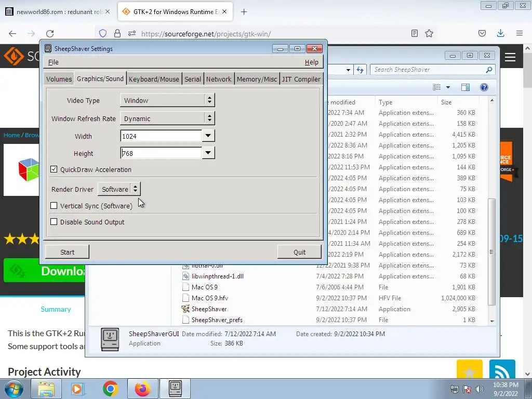Click into the Width input field
Viewport: 532px width, 399px height.
(x=161, y=136)
